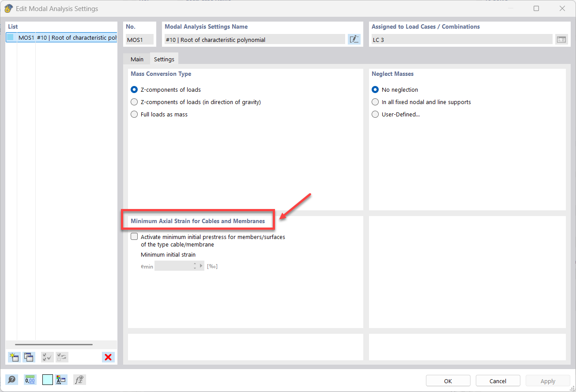Image resolution: width=576 pixels, height=392 pixels.
Task: Open units and decimal places icon
Action: tap(30, 380)
